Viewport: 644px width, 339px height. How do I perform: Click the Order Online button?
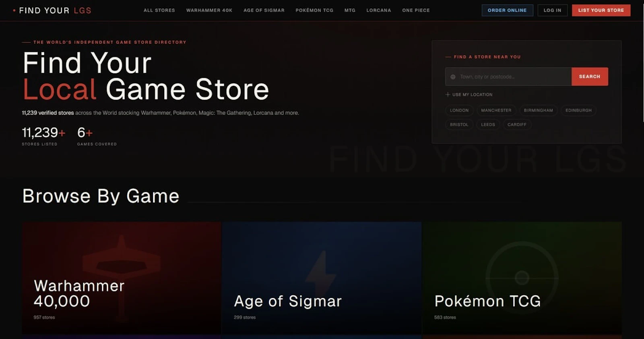pyautogui.click(x=507, y=10)
